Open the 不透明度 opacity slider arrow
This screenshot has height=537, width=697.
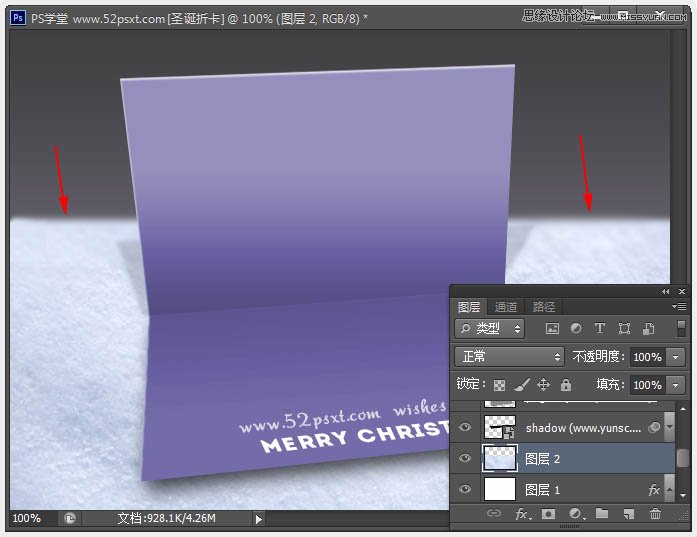tap(676, 357)
